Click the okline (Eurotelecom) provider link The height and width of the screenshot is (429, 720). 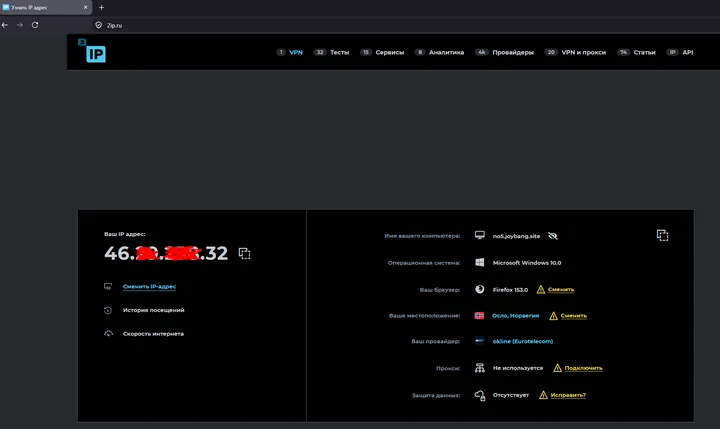(523, 341)
